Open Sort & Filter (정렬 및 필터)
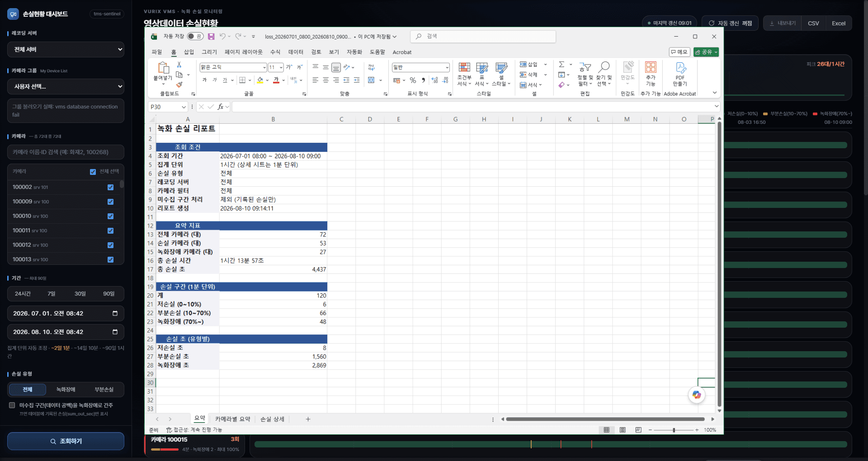This screenshot has height=461, width=868. (x=585, y=74)
